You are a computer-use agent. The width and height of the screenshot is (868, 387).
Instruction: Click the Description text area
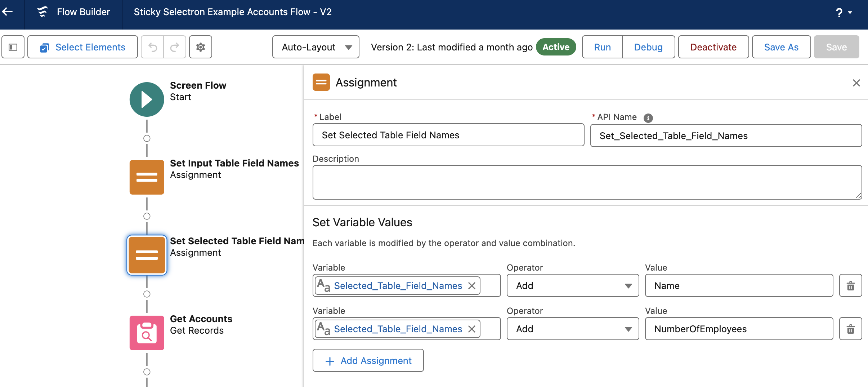click(587, 182)
